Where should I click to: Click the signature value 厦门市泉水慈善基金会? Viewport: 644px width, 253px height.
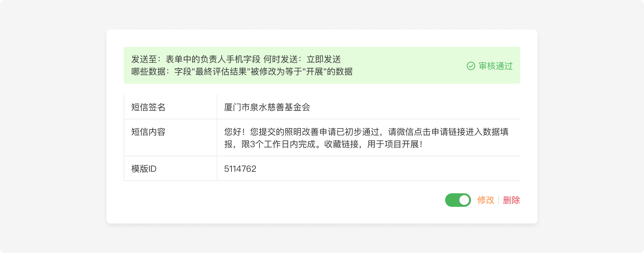pyautogui.click(x=267, y=107)
